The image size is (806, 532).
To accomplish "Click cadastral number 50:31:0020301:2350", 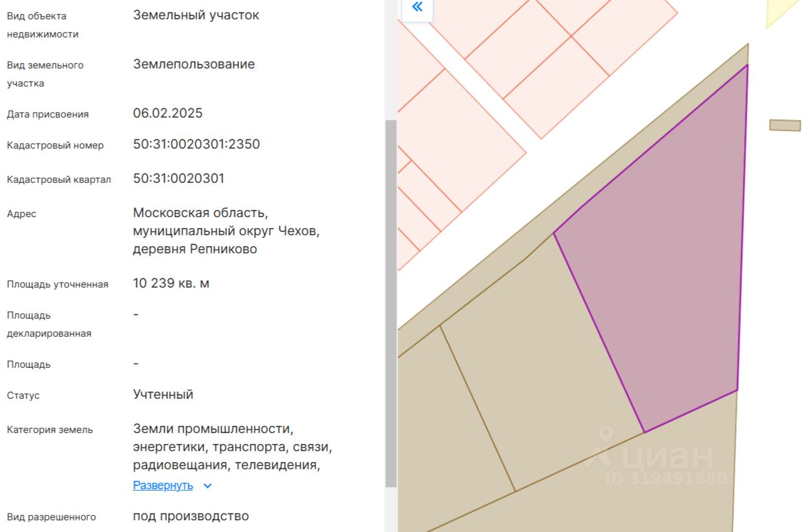I will 196,144.
